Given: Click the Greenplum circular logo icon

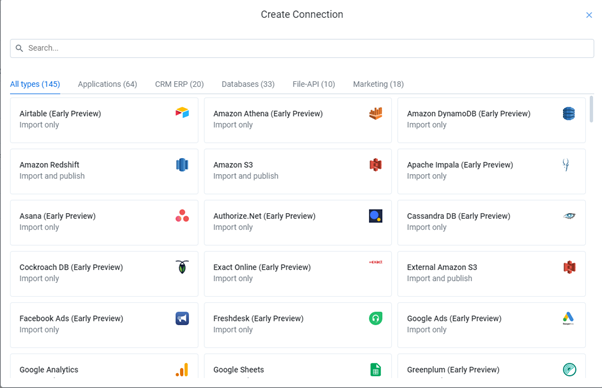Looking at the screenshot, I should 569,370.
